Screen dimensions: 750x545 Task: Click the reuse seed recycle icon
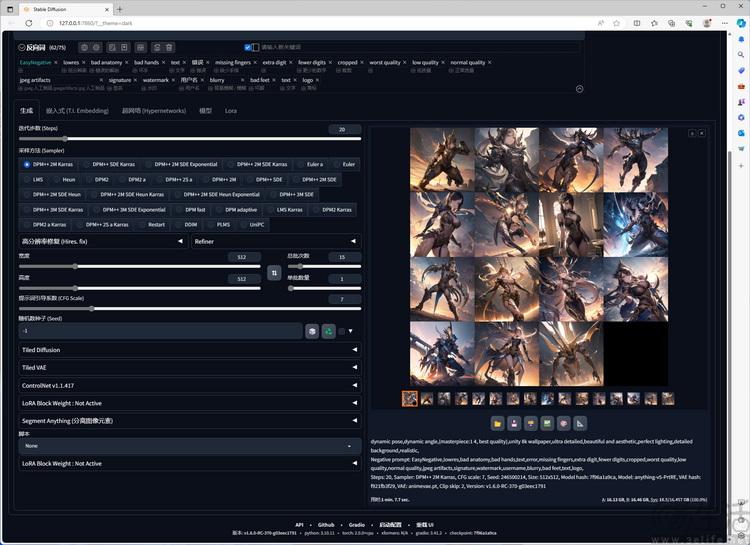(328, 331)
